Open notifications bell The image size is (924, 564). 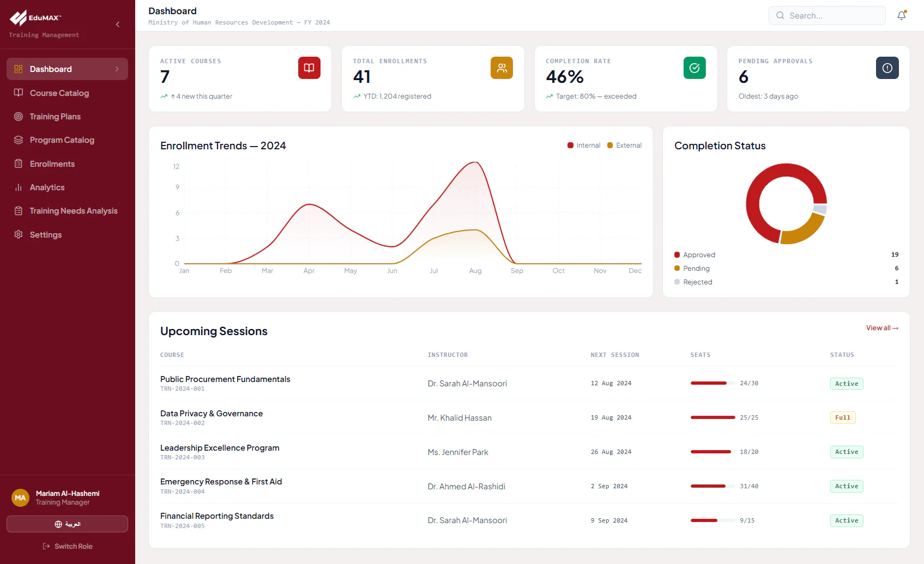pos(902,16)
